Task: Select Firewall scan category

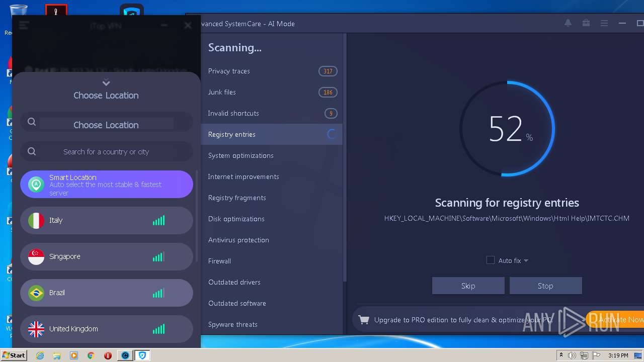Action: (x=272, y=261)
